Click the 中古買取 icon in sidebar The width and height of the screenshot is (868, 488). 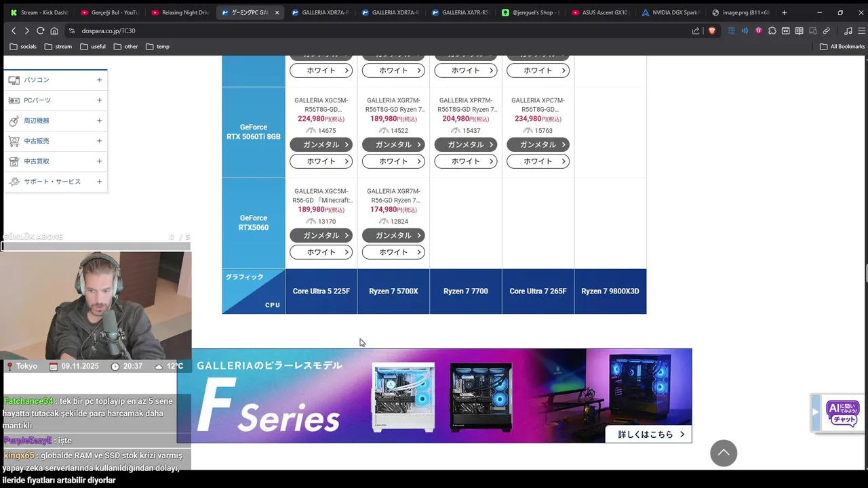click(x=14, y=161)
